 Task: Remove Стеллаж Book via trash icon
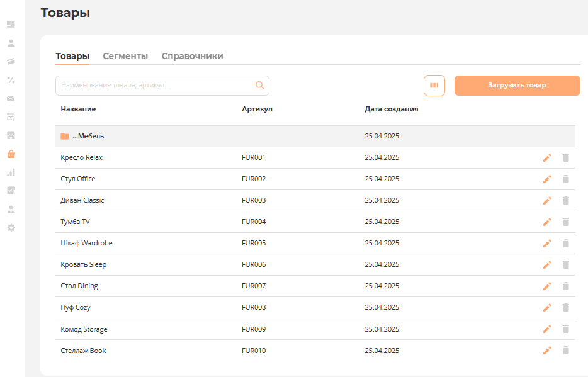[565, 351]
